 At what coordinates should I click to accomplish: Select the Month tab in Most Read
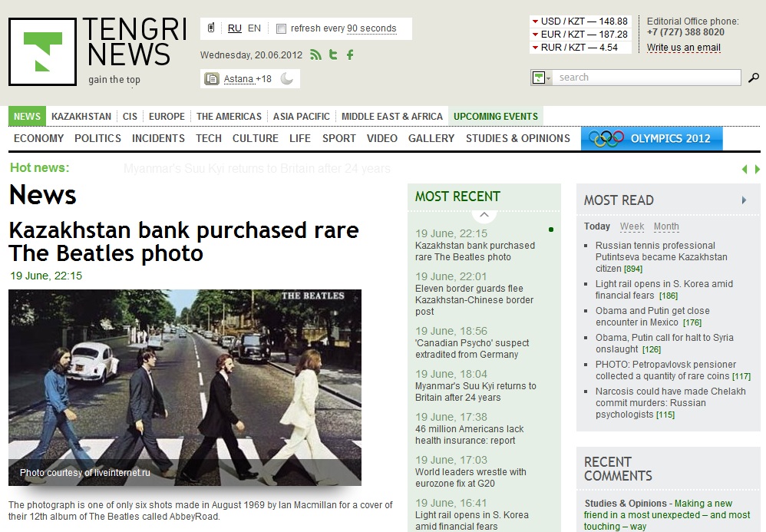pos(666,226)
